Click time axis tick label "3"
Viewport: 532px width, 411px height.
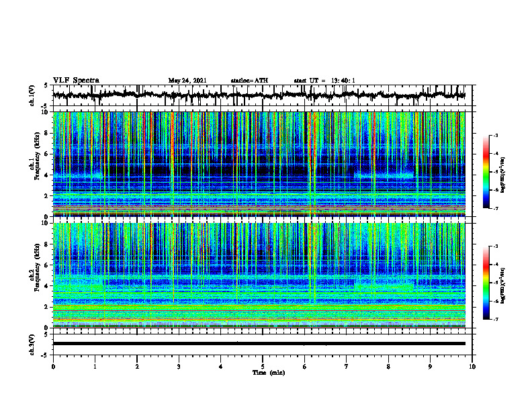pos(179,367)
